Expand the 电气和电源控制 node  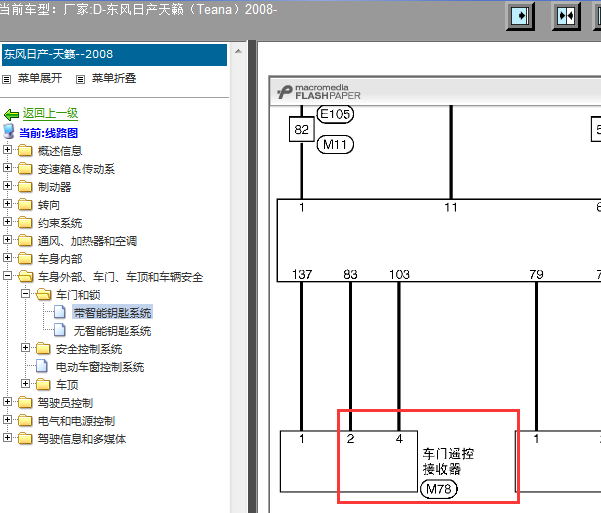coord(7,419)
